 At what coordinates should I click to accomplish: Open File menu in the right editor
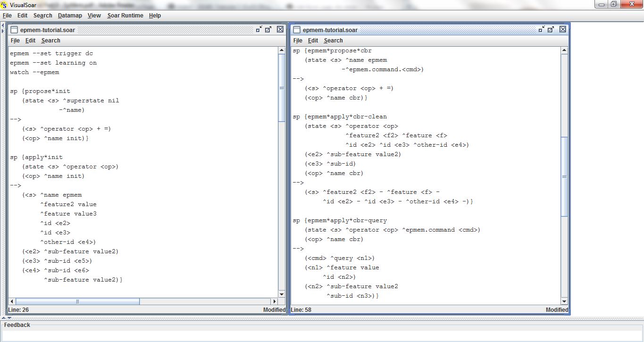coord(298,41)
